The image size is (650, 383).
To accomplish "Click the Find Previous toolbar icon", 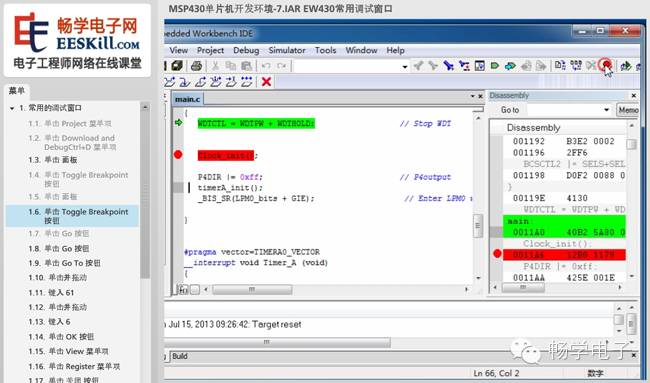I will coord(418,65).
